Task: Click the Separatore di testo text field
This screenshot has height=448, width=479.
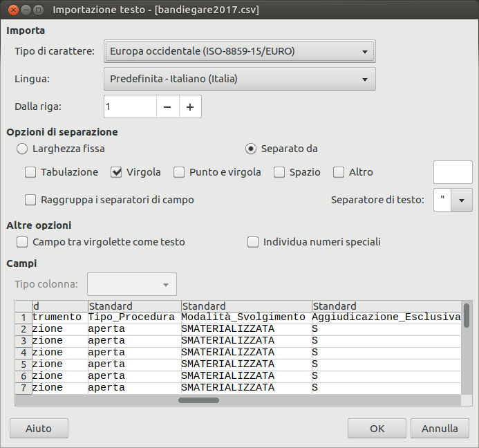Action: pos(442,200)
